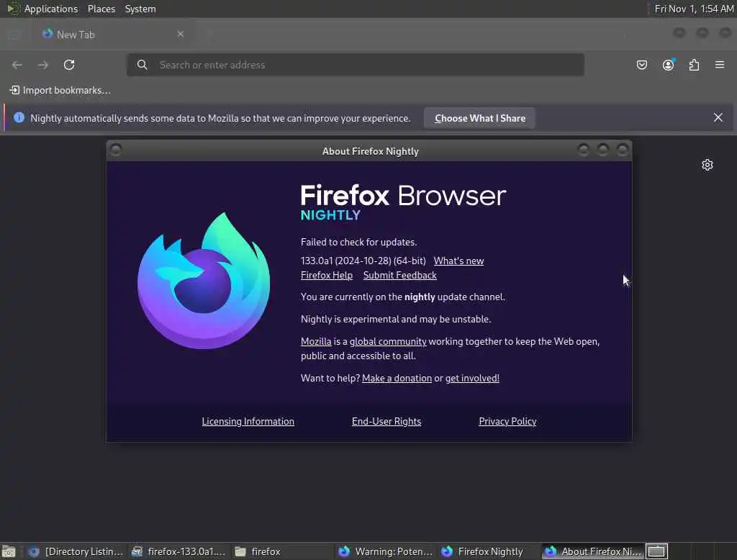Click the show desktop icon in taskbar
This screenshot has width=737, height=560.
click(9, 551)
